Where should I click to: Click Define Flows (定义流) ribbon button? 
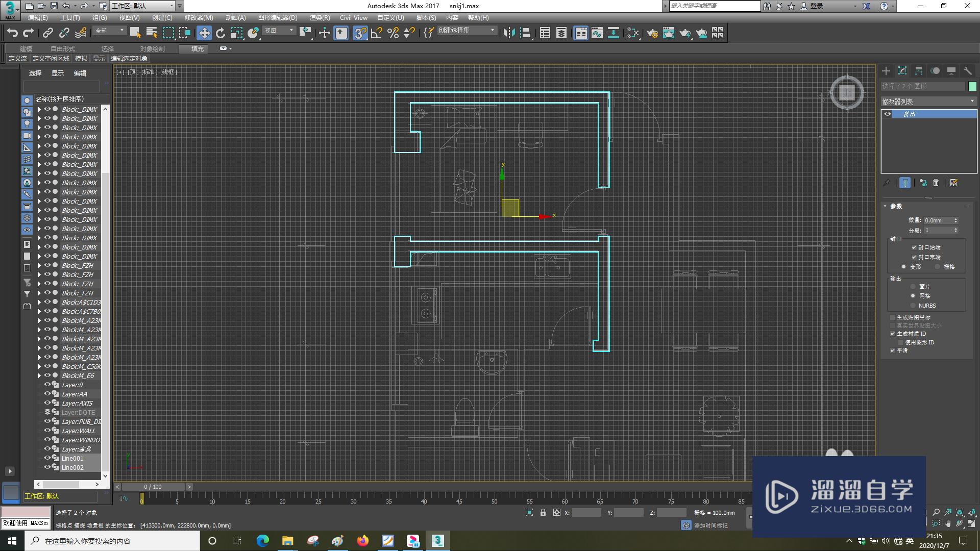pyautogui.click(x=18, y=59)
